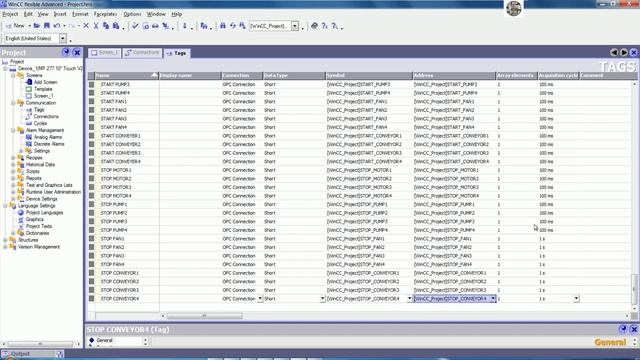This screenshot has width=640, height=360.
Task: Expand the Recipes folder
Action: click(13, 158)
